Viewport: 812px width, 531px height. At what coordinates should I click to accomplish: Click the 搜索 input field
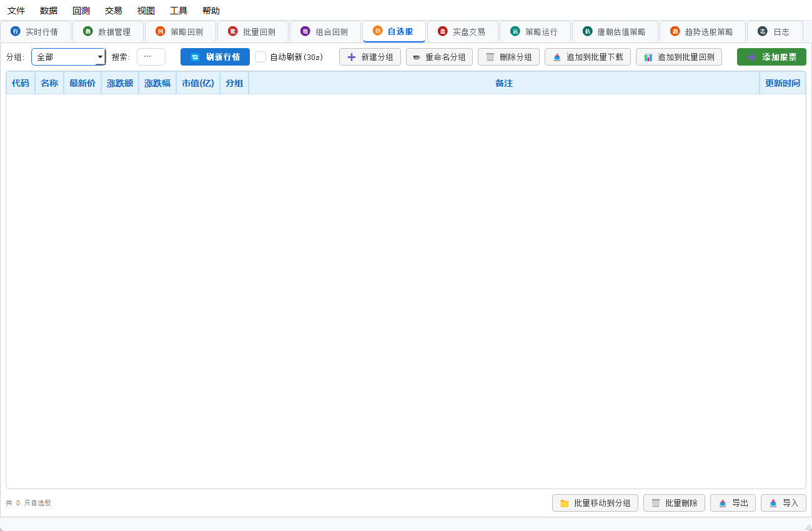click(x=151, y=57)
